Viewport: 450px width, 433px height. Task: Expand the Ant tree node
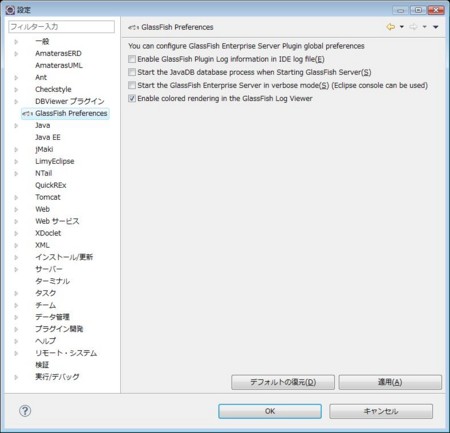(x=16, y=78)
